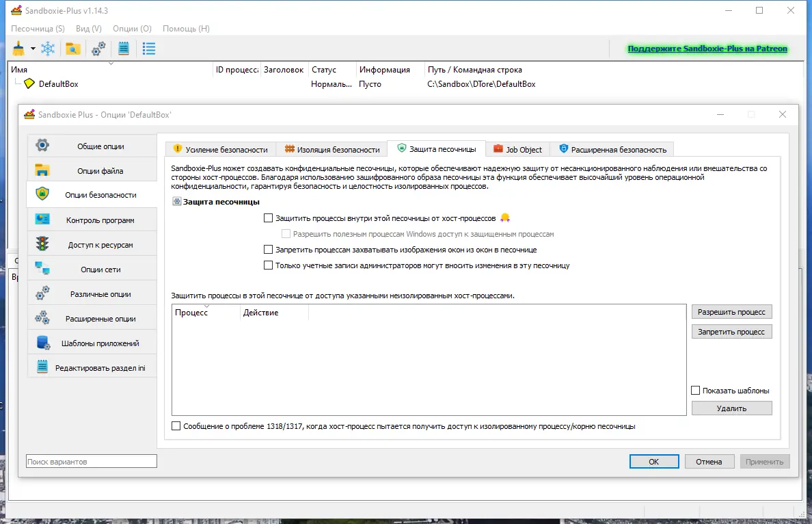
Task: Click the options dialog title bar icon
Action: click(29, 114)
